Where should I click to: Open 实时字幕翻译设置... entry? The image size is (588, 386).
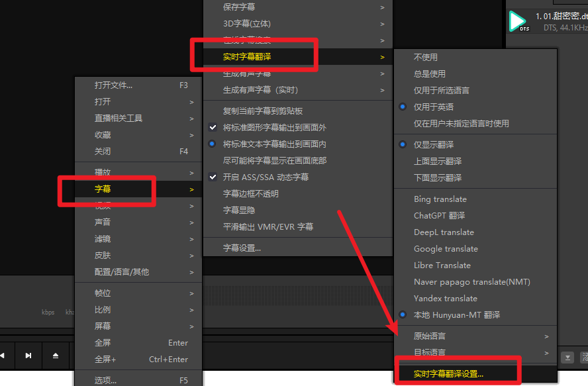tap(475, 373)
